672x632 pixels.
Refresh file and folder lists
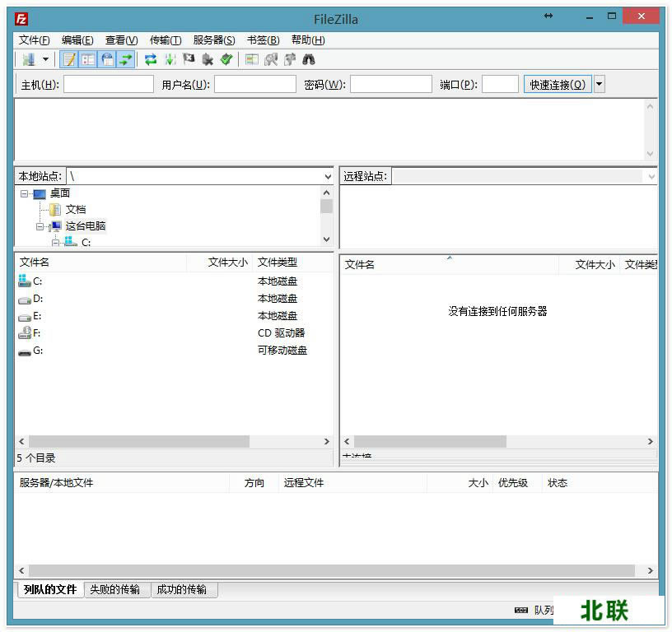151,59
